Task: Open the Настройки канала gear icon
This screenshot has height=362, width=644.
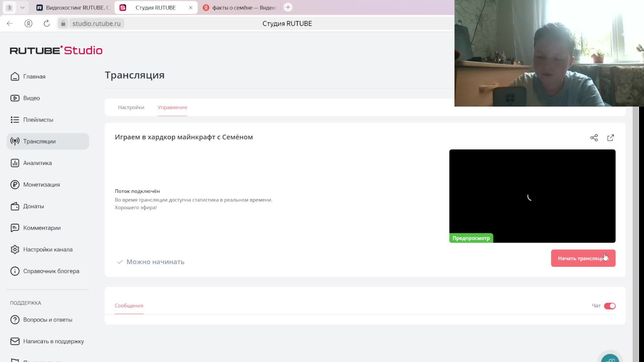Action: [x=15, y=249]
